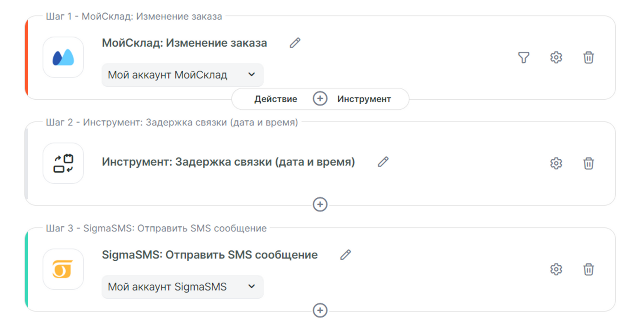Screen dimensions: 644x336
Task: Expand 'Мой аккаунт SigmaSMS' dropdown
Action: pos(182,287)
